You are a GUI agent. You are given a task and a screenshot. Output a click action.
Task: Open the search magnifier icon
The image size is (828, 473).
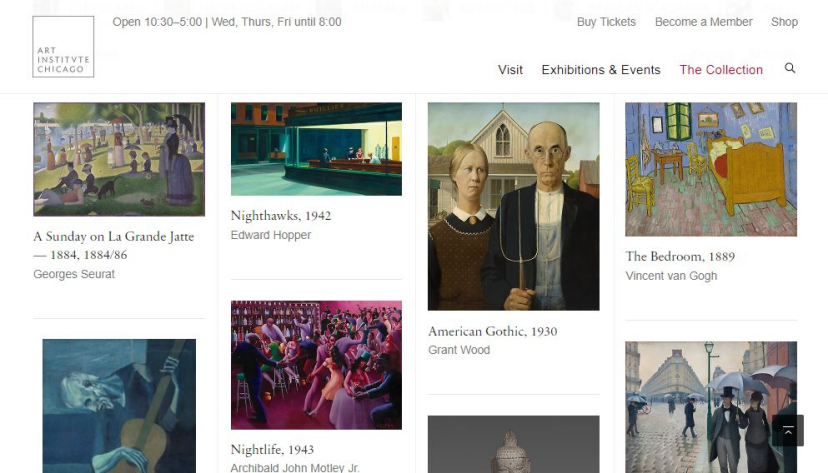789,68
